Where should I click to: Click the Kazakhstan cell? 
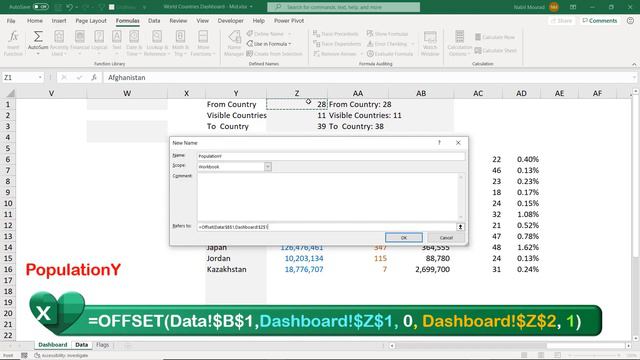[x=236, y=269]
